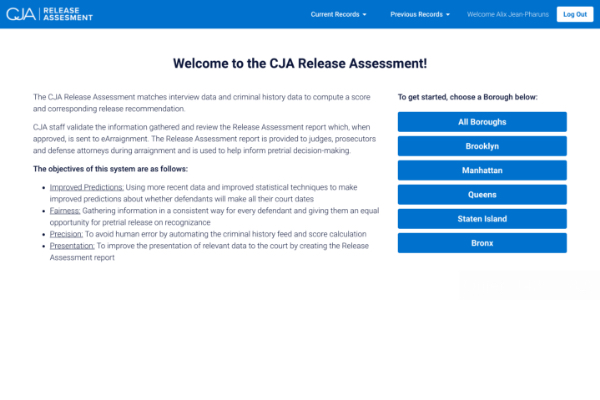Screen dimensions: 600x400
Task: Open the Current Records dropdown menu
Action: [x=338, y=15]
